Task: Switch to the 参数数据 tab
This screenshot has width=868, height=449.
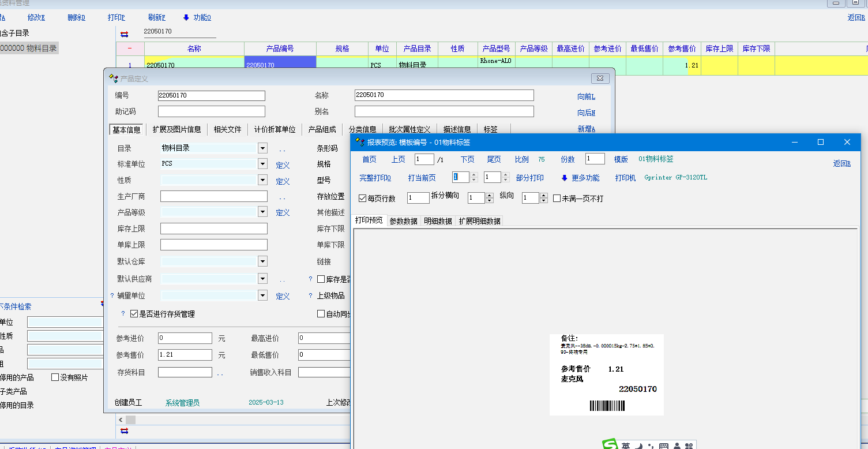Action: (403, 221)
